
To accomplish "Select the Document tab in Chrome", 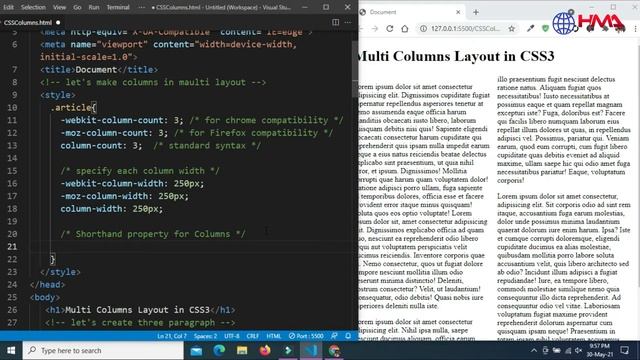I will (410, 12).
